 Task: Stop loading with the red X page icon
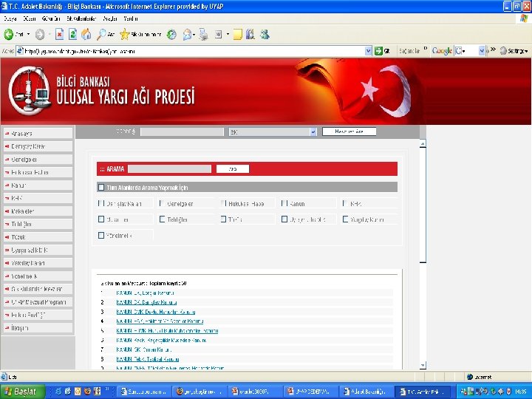coord(59,34)
